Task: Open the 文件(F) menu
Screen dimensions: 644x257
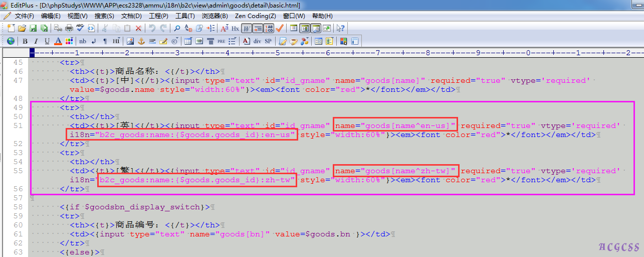Action: point(24,16)
